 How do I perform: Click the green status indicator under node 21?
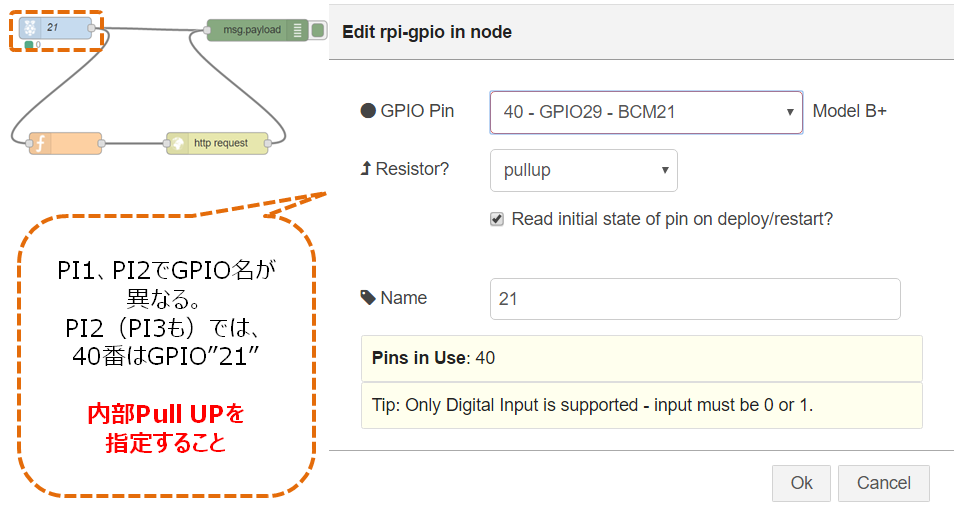(29, 45)
